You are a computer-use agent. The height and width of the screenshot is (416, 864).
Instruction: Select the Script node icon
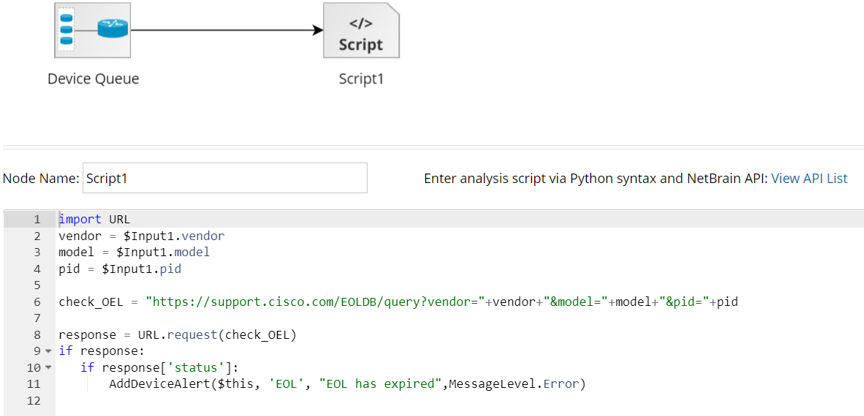[361, 30]
